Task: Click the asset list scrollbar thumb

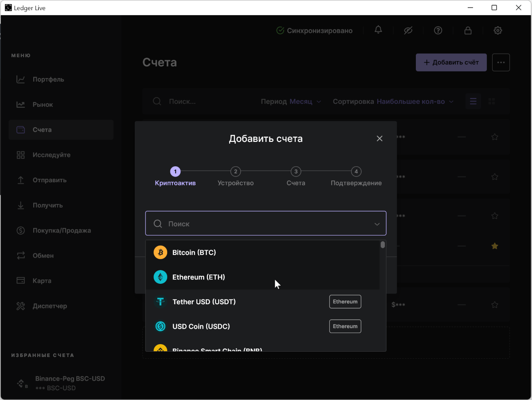Action: coord(383,245)
